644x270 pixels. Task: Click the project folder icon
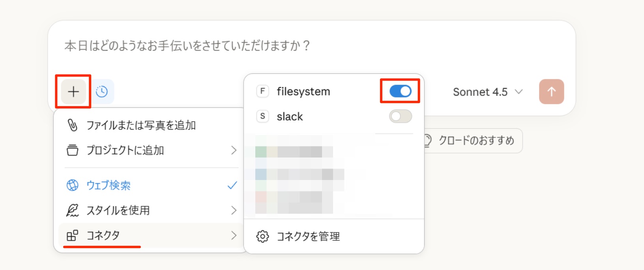coord(73,150)
